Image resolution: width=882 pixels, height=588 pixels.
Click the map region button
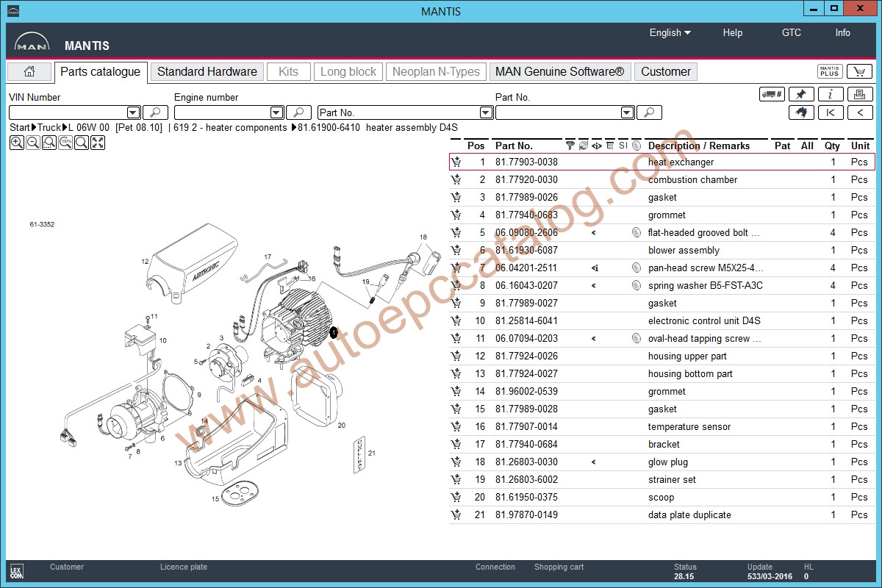[x=801, y=112]
